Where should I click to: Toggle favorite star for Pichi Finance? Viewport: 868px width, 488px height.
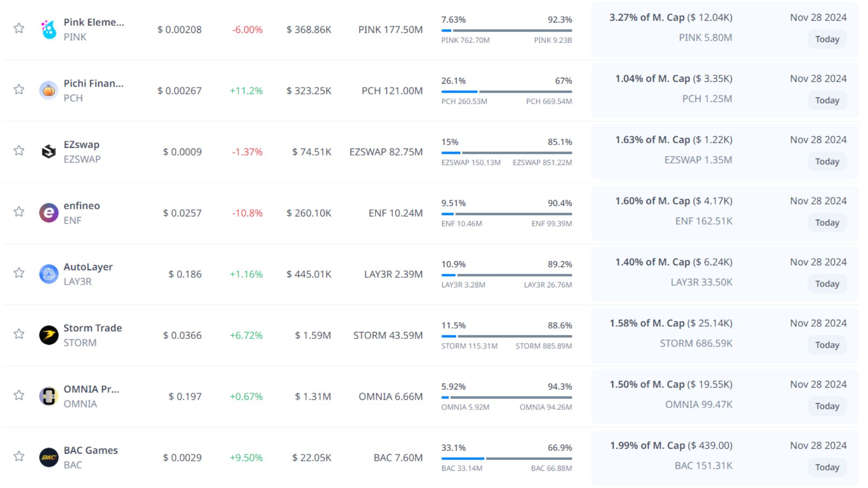[x=19, y=89]
